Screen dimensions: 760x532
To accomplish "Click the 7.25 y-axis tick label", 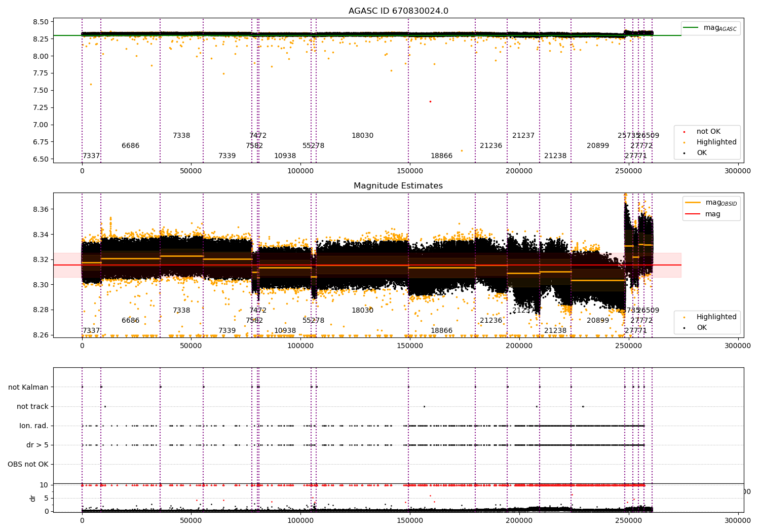I will (x=41, y=107).
